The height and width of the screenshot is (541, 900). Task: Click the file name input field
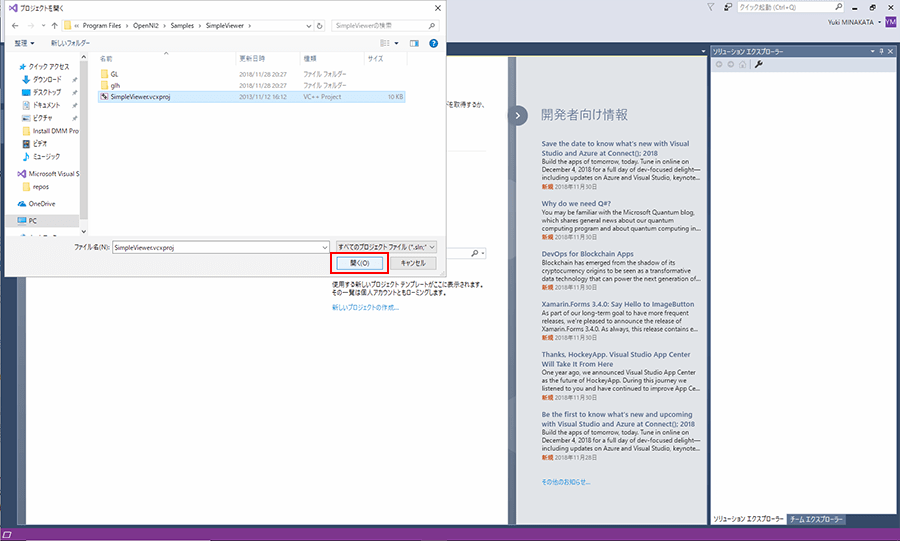click(x=217, y=247)
